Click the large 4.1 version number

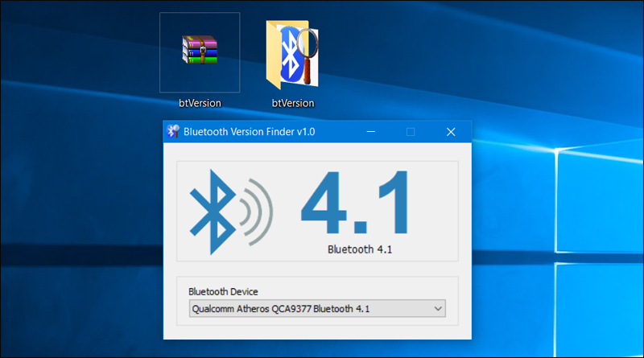pyautogui.click(x=355, y=203)
